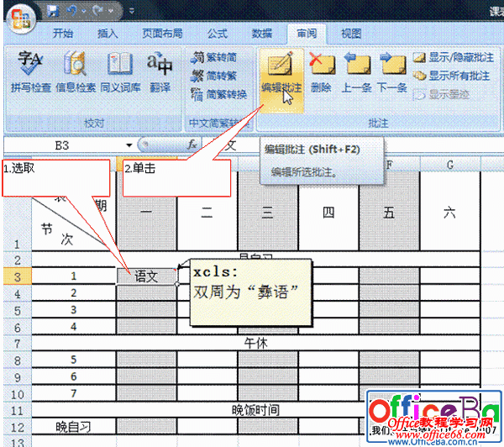The image size is (504, 447).
Task: Select row 10 header
Action: click(x=18, y=394)
